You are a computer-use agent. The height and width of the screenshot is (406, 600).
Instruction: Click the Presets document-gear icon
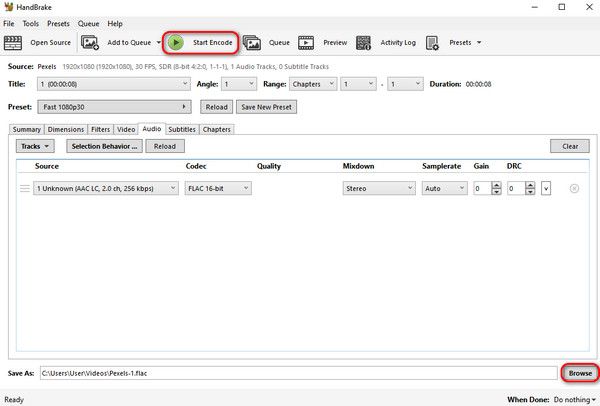click(432, 43)
